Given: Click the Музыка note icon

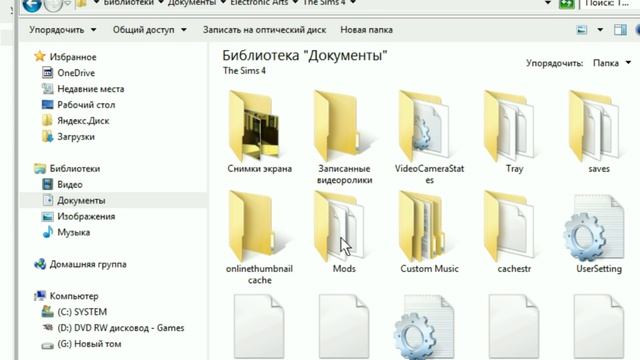Looking at the screenshot, I should [x=47, y=232].
